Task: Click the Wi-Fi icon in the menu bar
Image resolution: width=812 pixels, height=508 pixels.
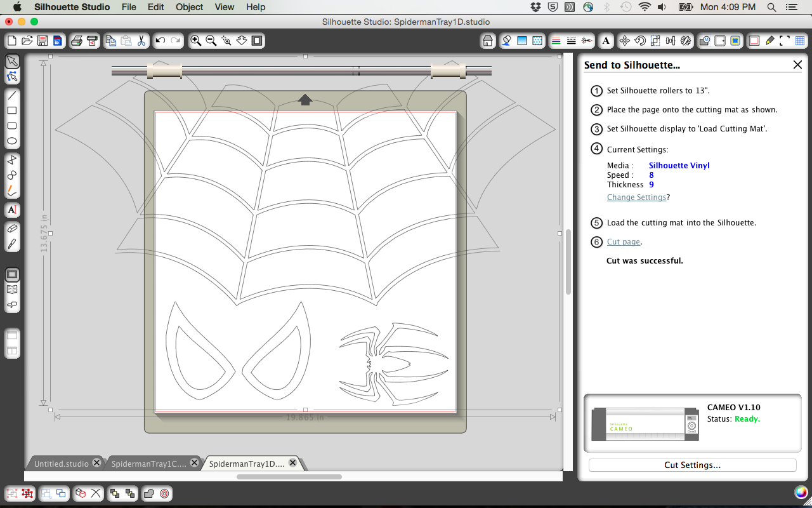Action: pos(645,7)
